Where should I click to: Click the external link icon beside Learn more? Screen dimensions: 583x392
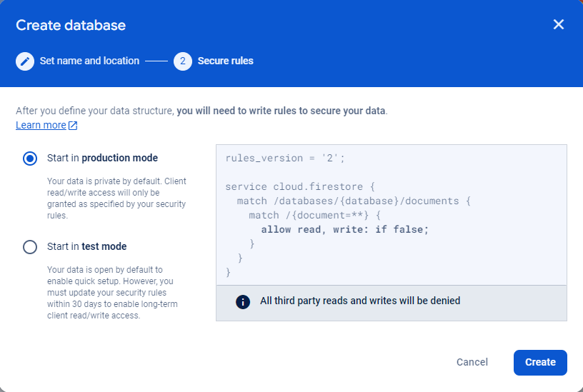coord(73,126)
